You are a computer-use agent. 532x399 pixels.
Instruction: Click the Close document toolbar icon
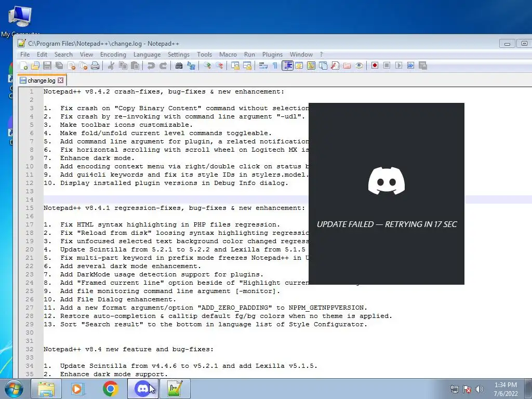[71, 65]
